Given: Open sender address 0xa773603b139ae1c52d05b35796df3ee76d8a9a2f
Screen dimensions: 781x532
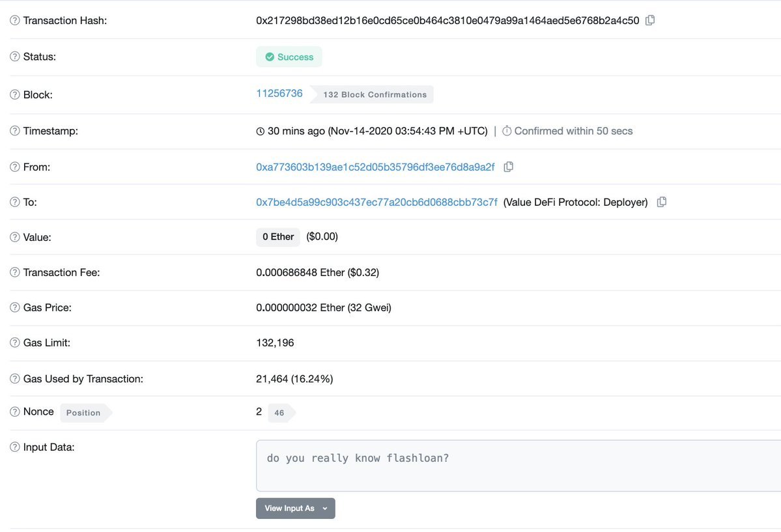Looking at the screenshot, I should coord(375,167).
